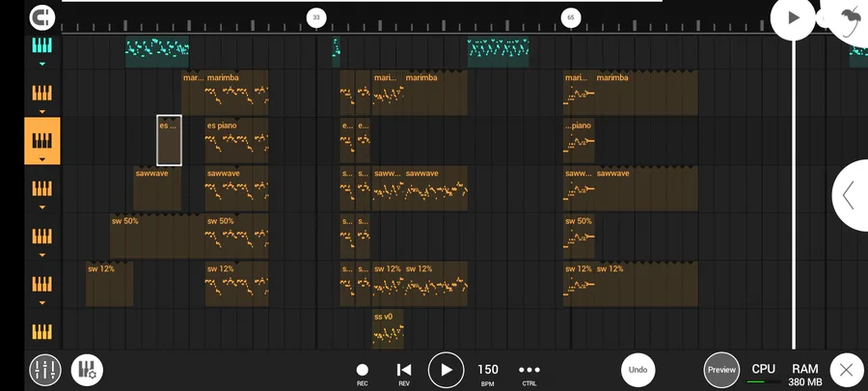Viewport: 868px width, 391px height.
Task: Select the sw 12% track keyboard icon
Action: click(x=42, y=284)
